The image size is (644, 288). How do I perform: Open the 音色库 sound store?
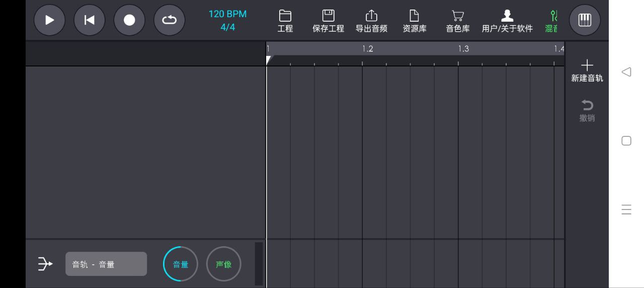pos(457,21)
